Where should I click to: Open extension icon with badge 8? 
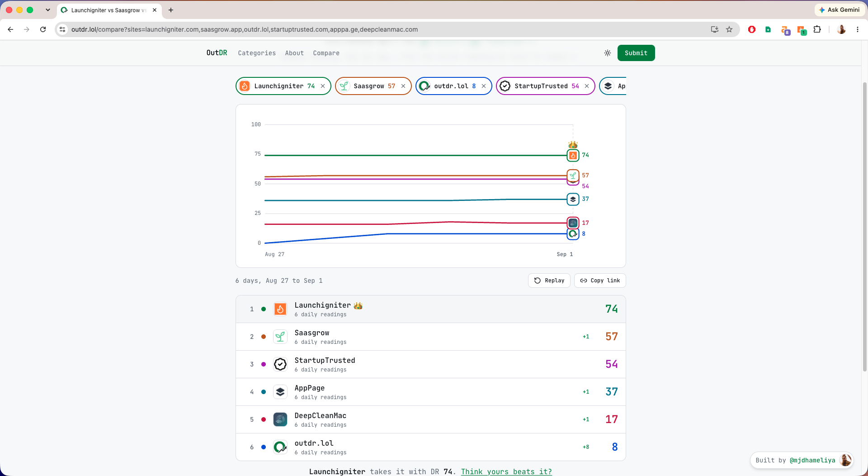click(785, 30)
